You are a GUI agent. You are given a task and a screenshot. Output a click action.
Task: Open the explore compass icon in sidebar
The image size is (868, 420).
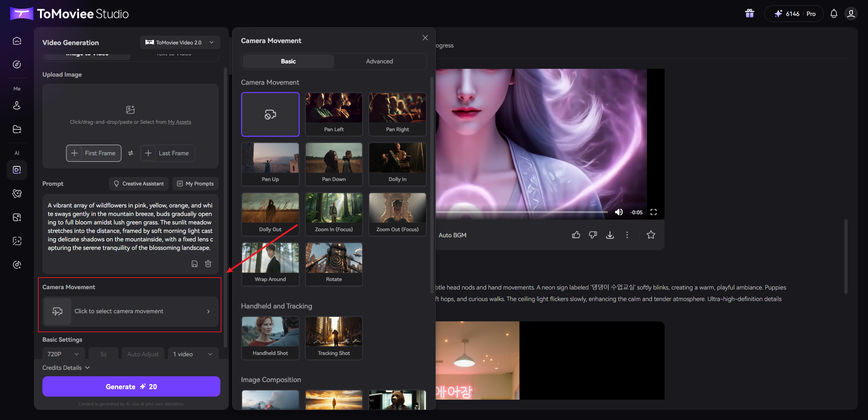tap(17, 64)
